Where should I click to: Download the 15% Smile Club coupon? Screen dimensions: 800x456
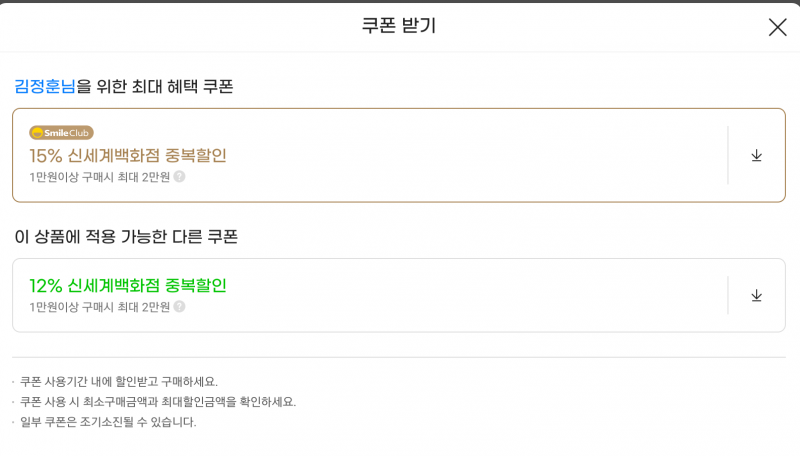(756, 156)
